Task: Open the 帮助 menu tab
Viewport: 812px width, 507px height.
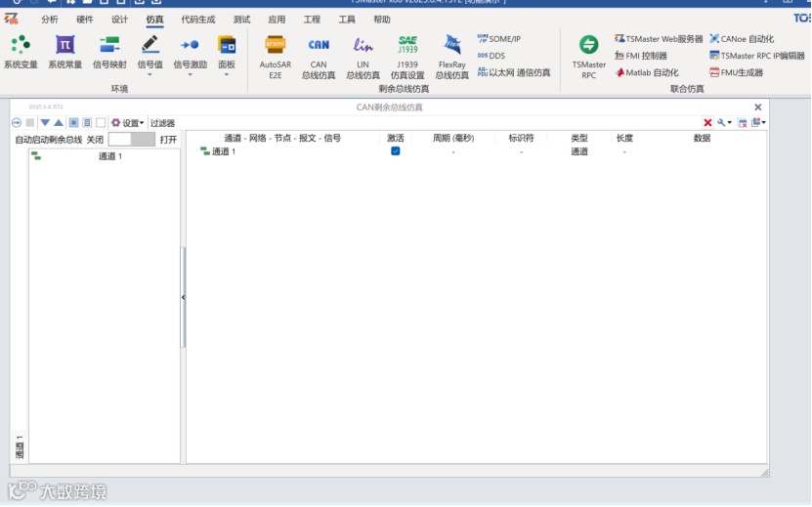Action: (382, 20)
